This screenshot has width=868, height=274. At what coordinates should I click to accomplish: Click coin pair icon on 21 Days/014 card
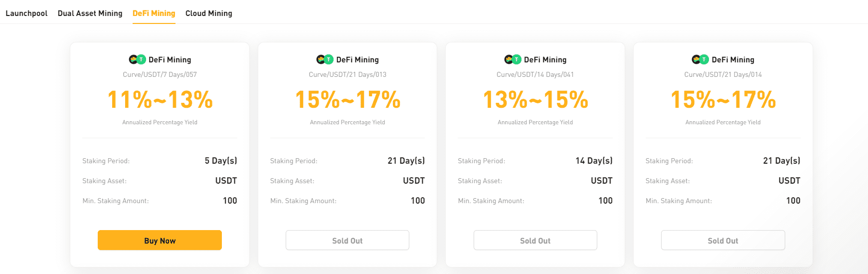[700, 59]
